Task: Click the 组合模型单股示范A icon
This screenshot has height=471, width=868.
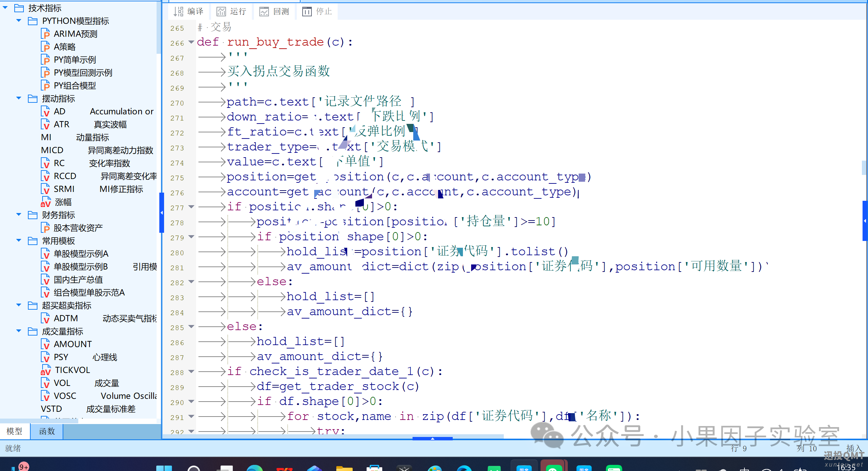Action: [45, 292]
